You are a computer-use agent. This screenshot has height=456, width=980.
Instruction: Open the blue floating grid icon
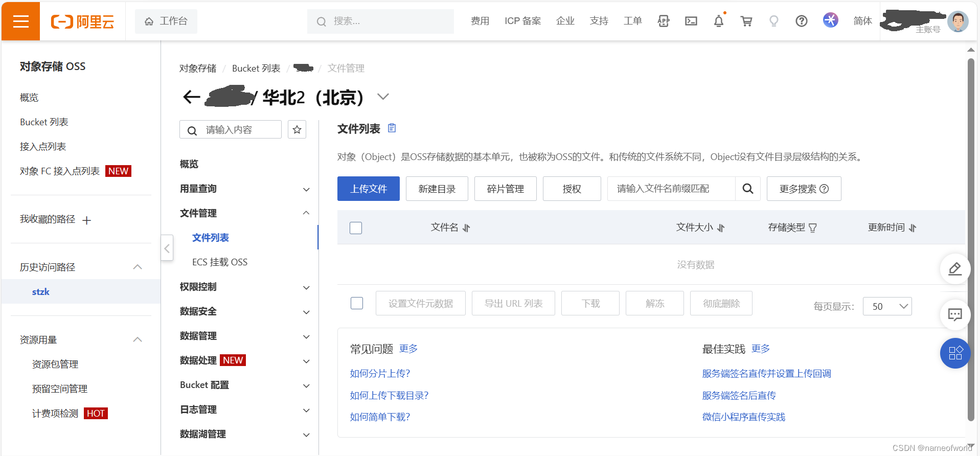click(955, 353)
